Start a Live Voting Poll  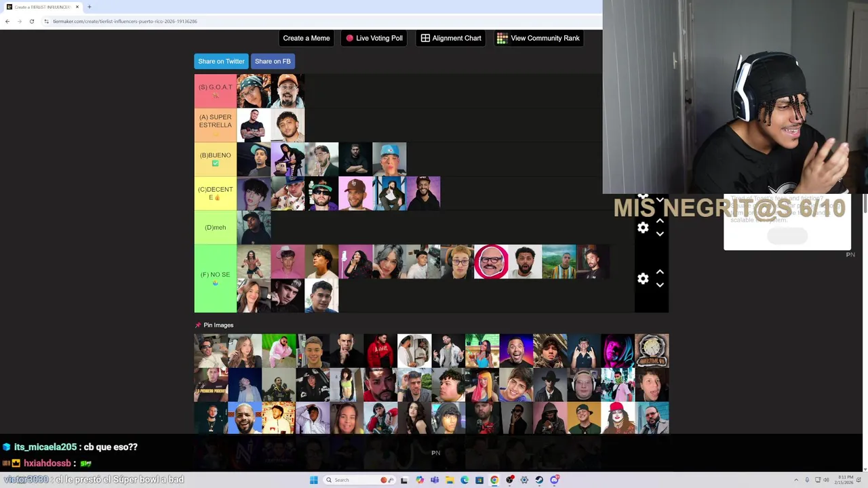[374, 38]
